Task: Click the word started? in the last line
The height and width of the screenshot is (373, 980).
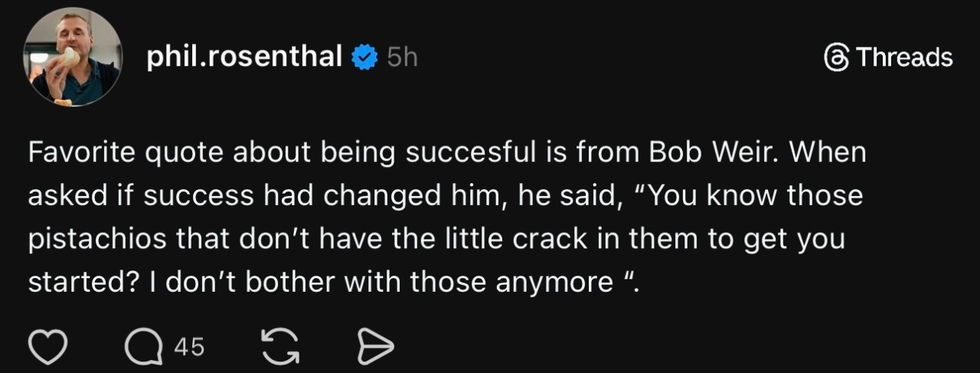Action: pos(80,283)
